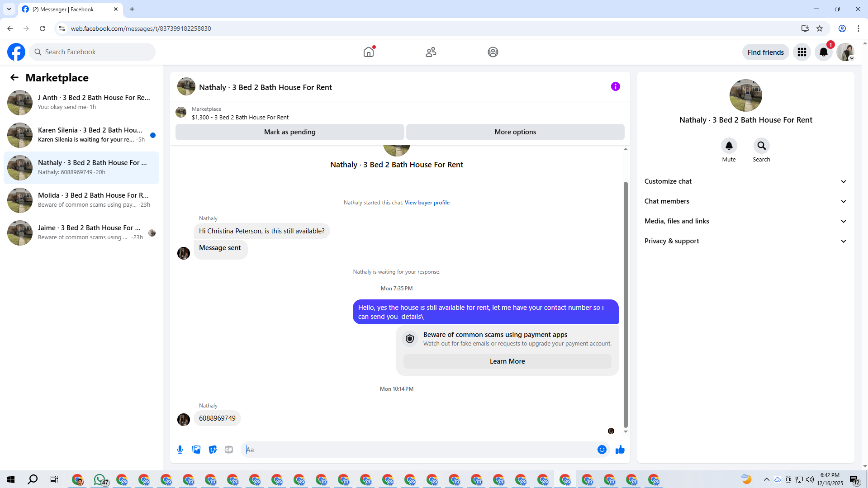Reload the Messenger page
The image size is (868, 488).
coord(43,28)
